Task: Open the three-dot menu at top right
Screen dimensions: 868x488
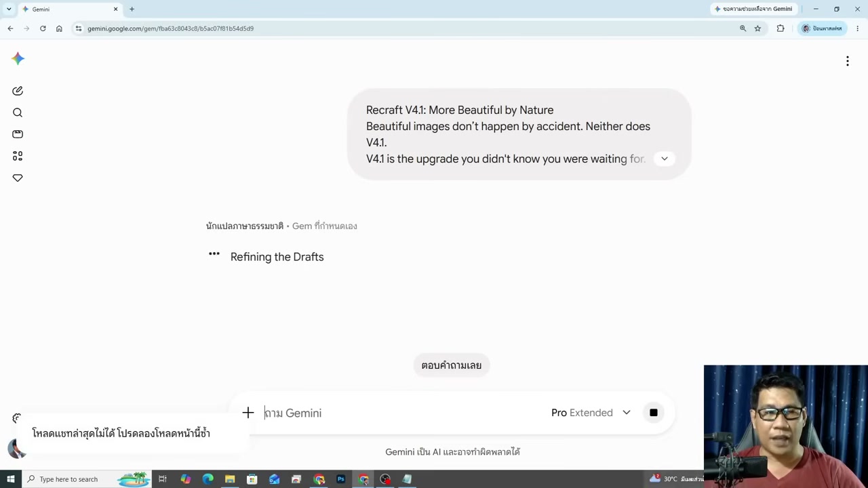Action: [x=847, y=62]
